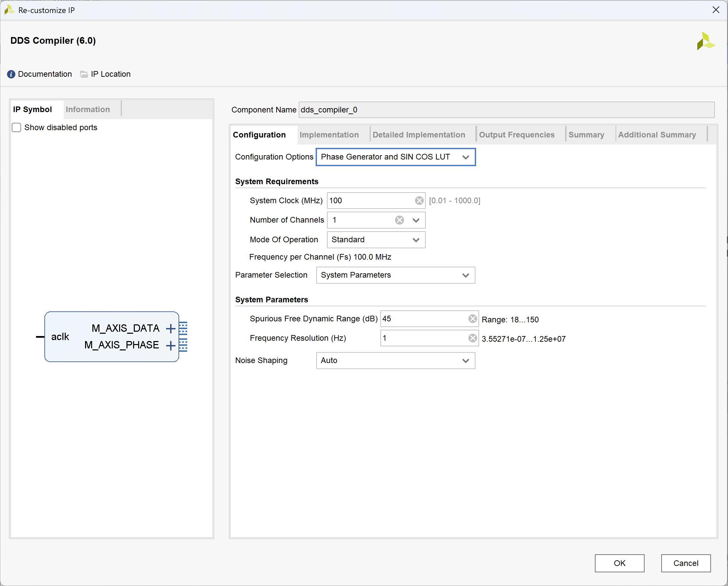Click the Frequency per Channel (Fs) text
Screen dimensions: 728x586
click(320, 257)
